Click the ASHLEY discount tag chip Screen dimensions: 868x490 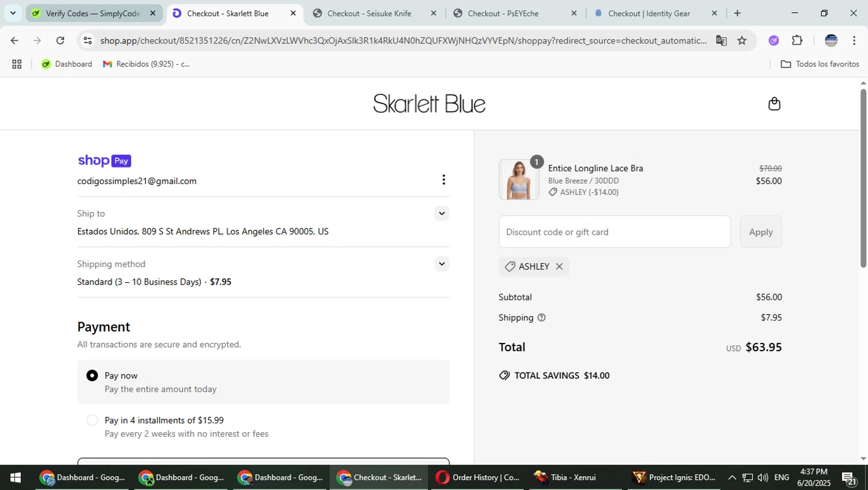(534, 267)
